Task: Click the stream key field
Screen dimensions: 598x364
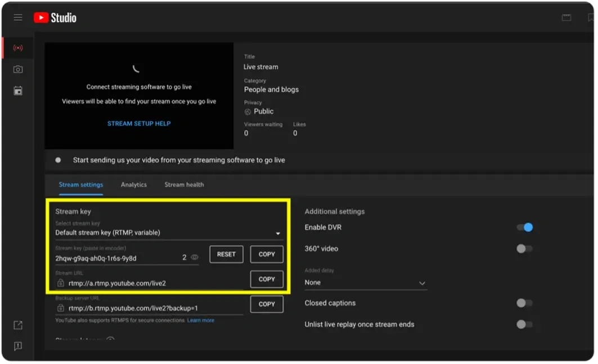Action: [127, 258]
